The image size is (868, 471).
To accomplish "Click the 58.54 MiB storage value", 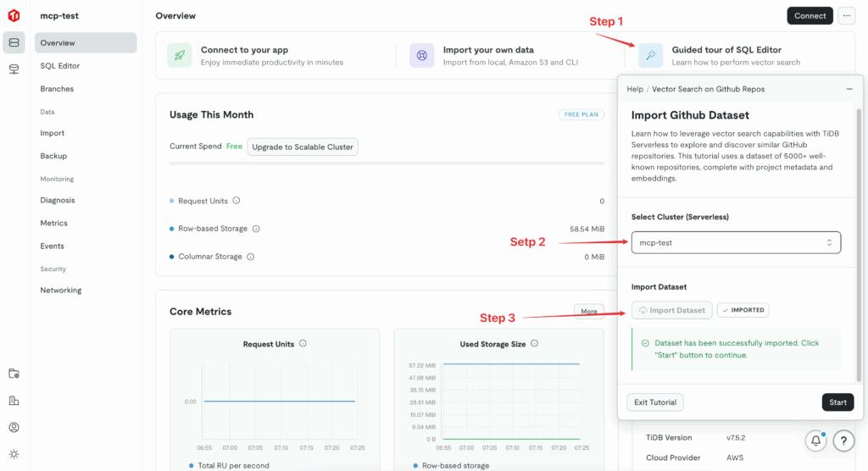I will tap(587, 229).
